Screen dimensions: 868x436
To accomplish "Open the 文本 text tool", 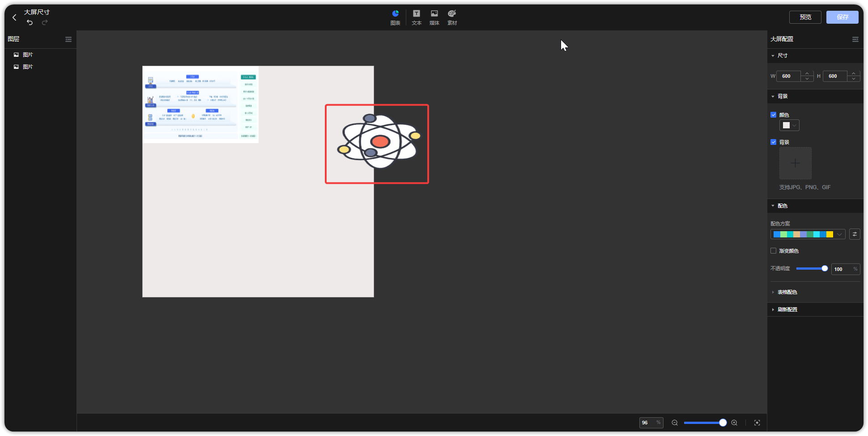I will tap(417, 17).
